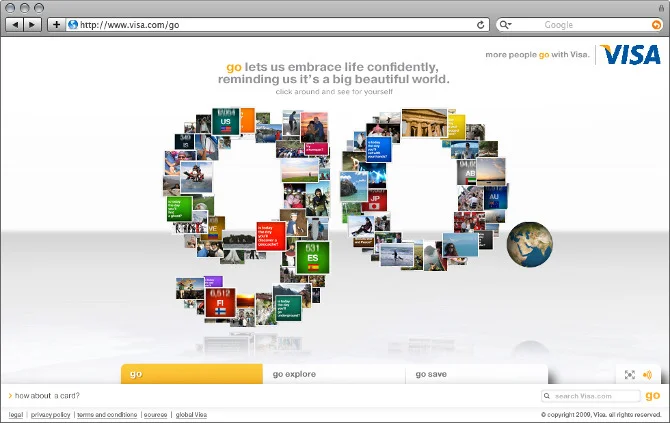Click the green ES Spain tile
The image size is (670, 423).
click(x=313, y=257)
